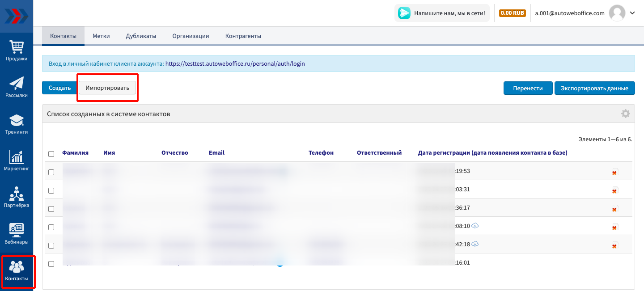Open settings gear for contacts list
Image resolution: width=644 pixels, height=291 pixels.
point(625,114)
